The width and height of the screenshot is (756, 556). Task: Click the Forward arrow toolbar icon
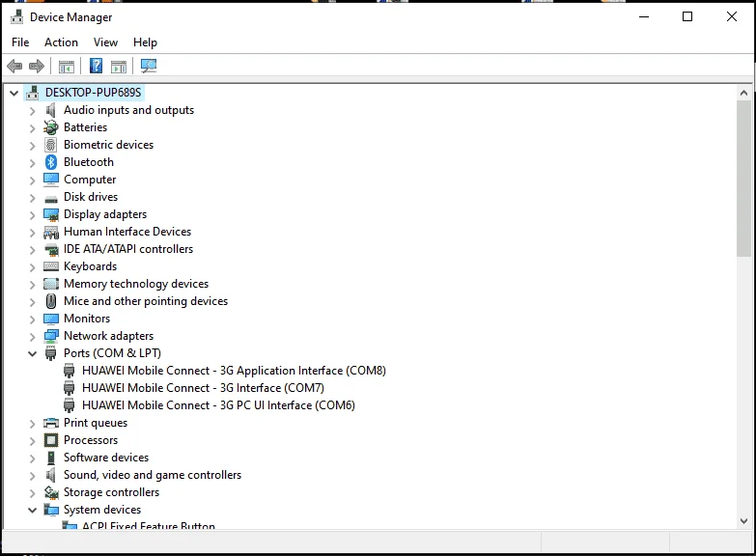pos(37,66)
